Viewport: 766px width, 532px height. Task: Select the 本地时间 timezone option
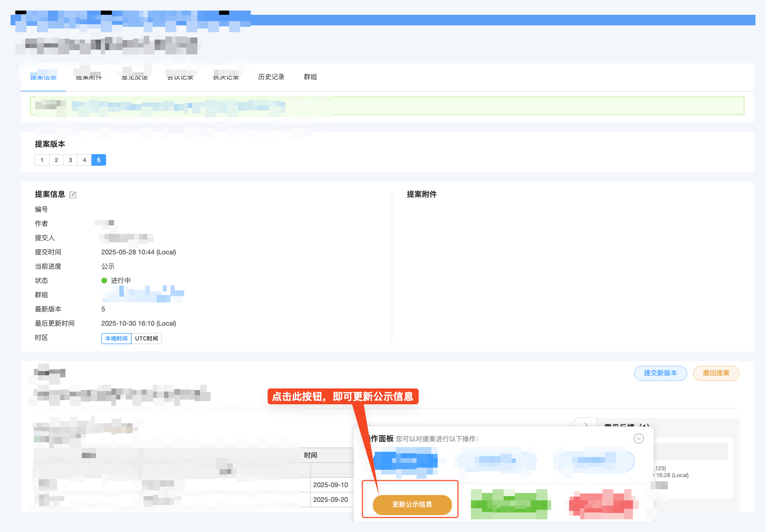[116, 338]
